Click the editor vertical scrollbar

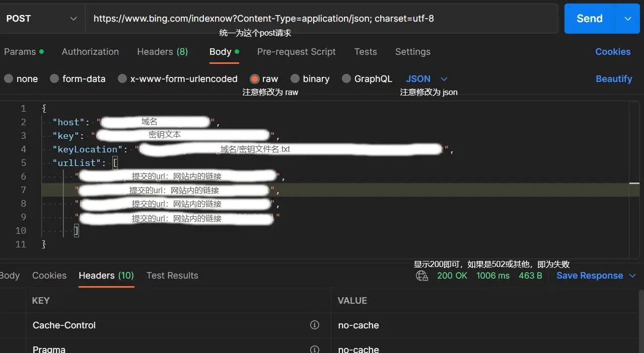634,180
